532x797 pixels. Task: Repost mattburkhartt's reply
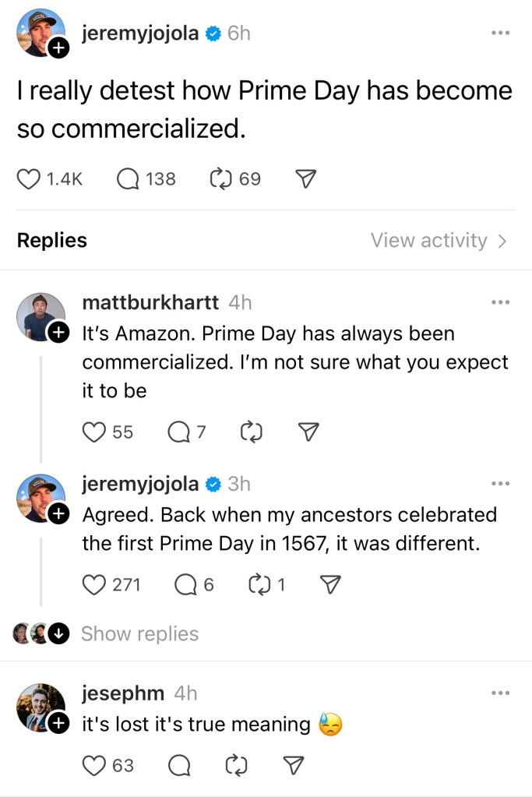(x=252, y=432)
